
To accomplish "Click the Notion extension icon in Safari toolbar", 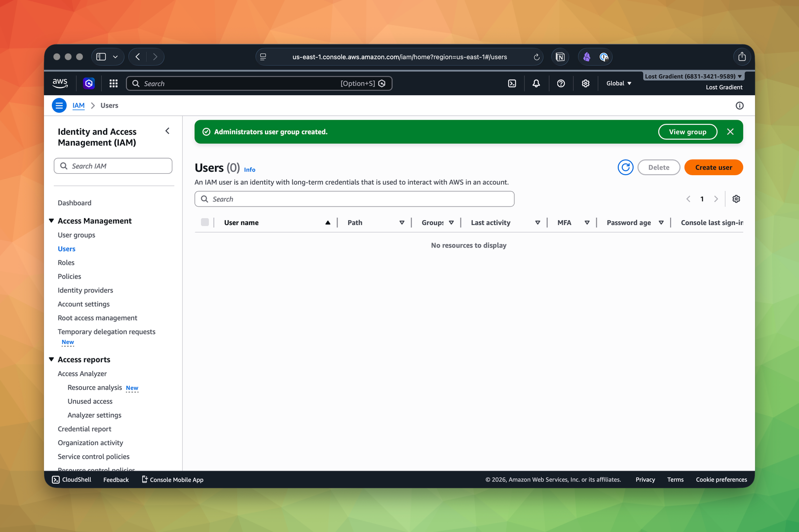I will (560, 57).
